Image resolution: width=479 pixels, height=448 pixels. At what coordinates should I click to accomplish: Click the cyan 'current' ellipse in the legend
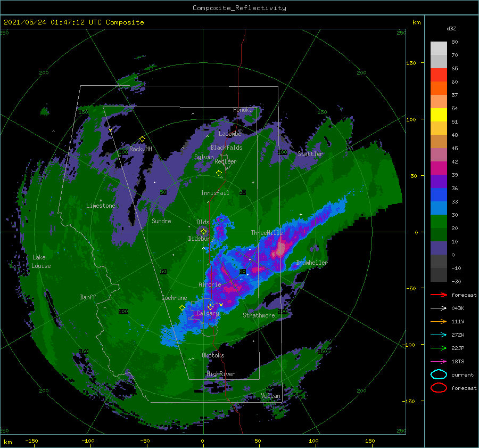click(439, 374)
